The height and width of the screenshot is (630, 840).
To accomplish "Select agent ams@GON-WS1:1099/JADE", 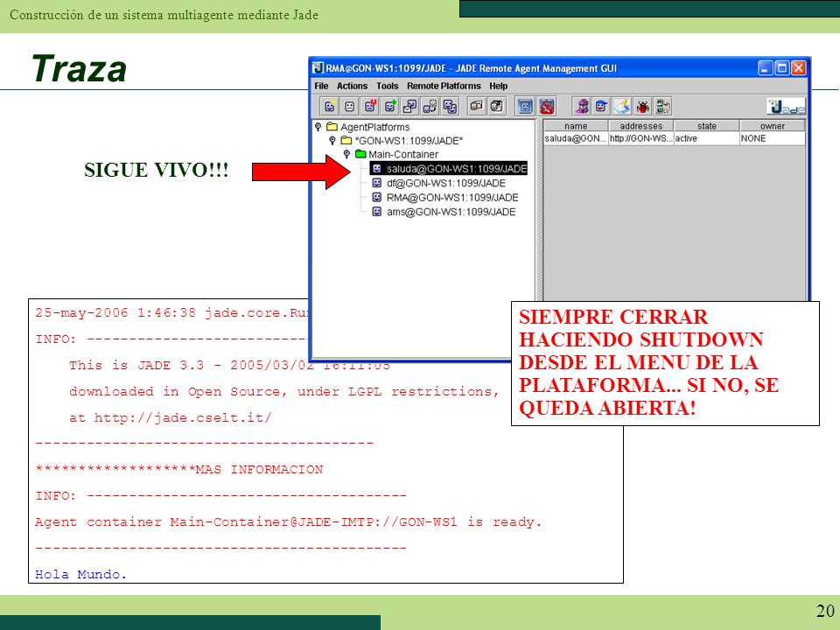I will click(x=444, y=212).
